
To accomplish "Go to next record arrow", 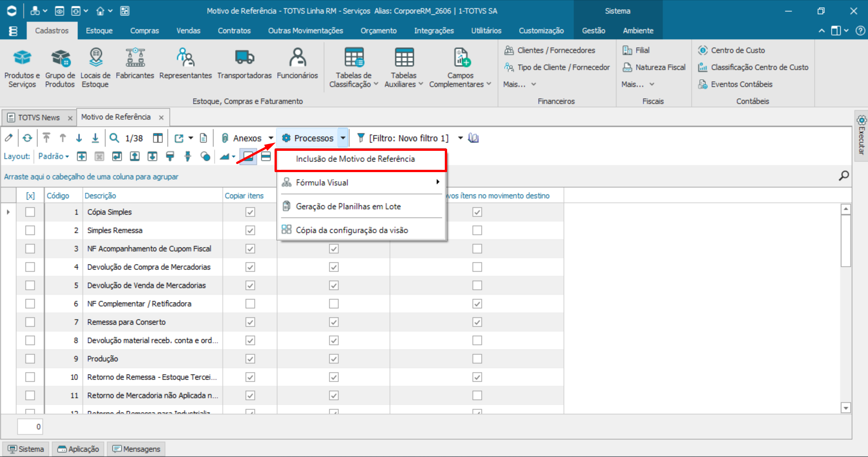I will 79,138.
